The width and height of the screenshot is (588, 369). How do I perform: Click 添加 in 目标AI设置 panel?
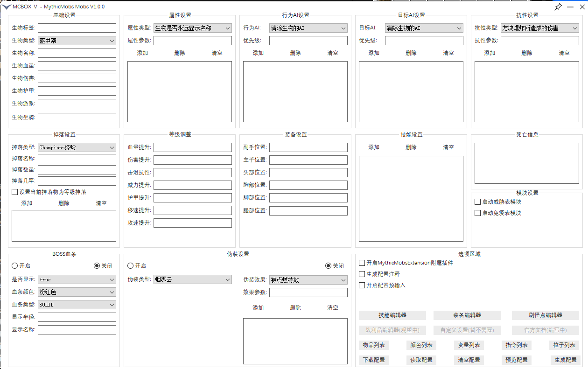tap(374, 53)
